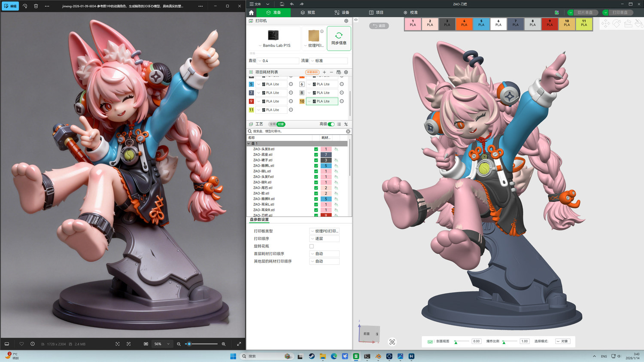The image size is (644, 362).
Task: Open the 首层耗材打印顺序 自动 dropdown
Action: 325,254
